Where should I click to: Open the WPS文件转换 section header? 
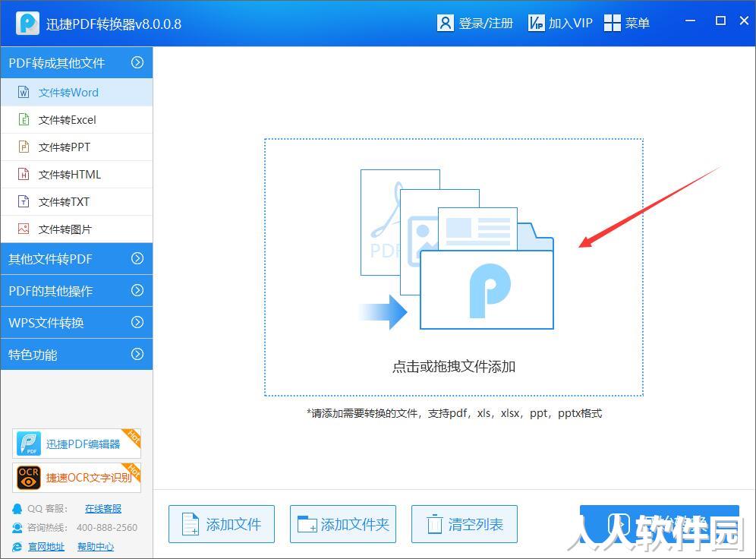77,322
